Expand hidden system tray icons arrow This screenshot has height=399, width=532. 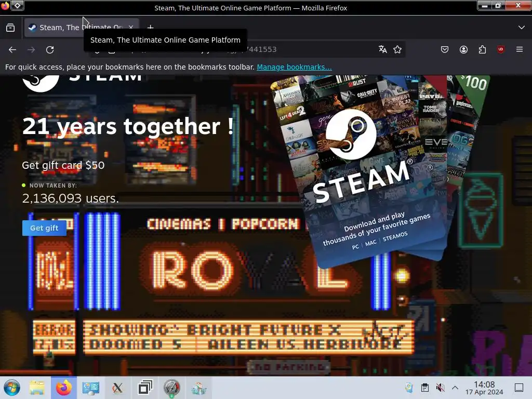pyautogui.click(x=455, y=388)
